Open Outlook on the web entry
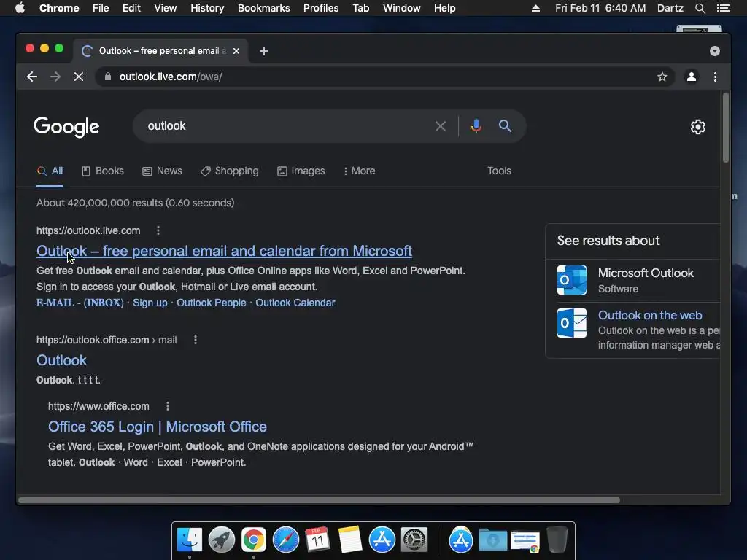This screenshot has height=560, width=747. [x=650, y=315]
